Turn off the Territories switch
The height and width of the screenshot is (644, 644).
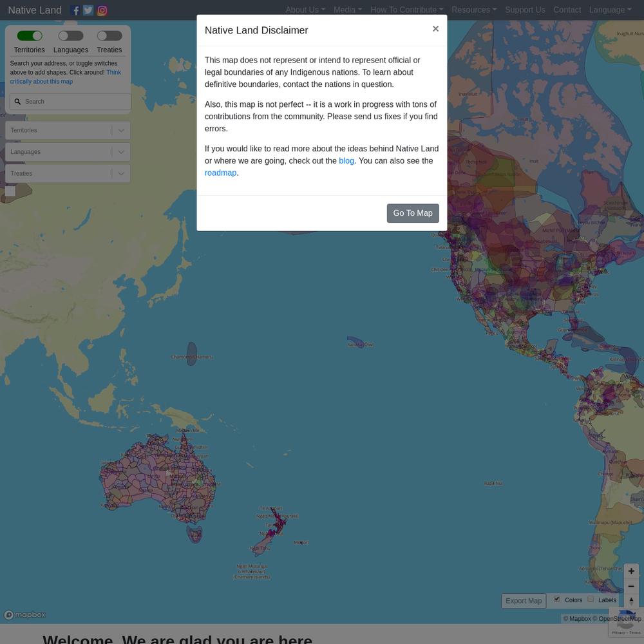coord(30,35)
